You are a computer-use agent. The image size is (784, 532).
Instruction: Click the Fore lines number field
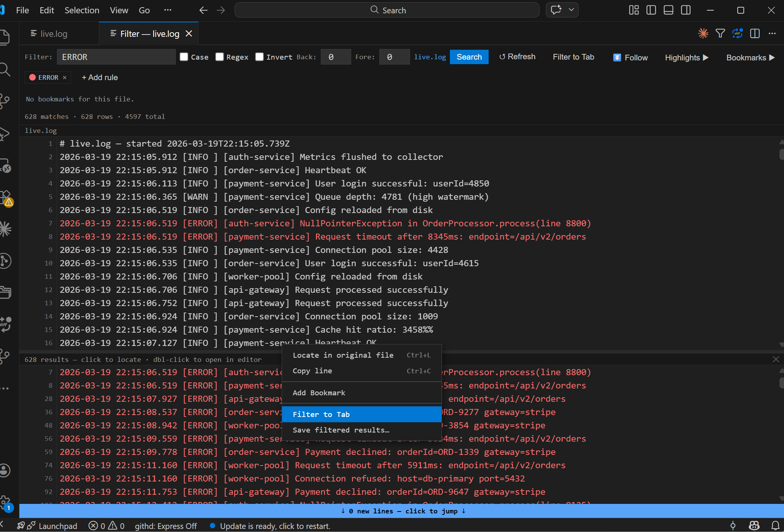tap(394, 57)
